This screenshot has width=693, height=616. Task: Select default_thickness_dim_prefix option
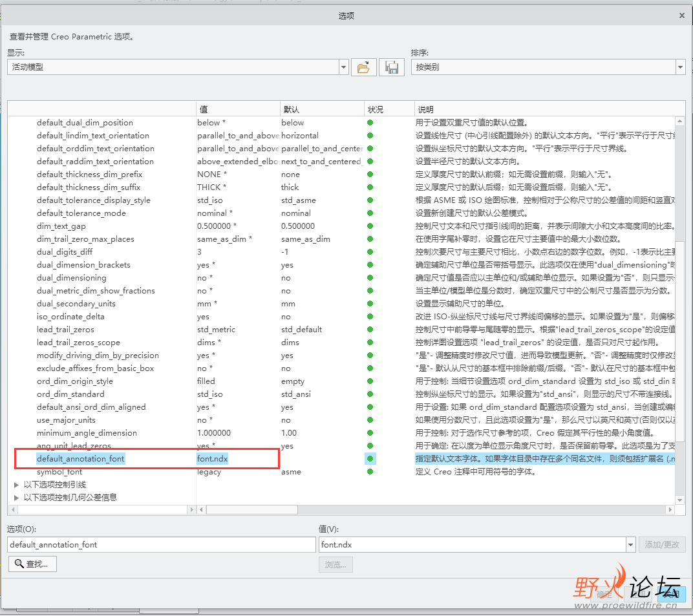click(89, 174)
